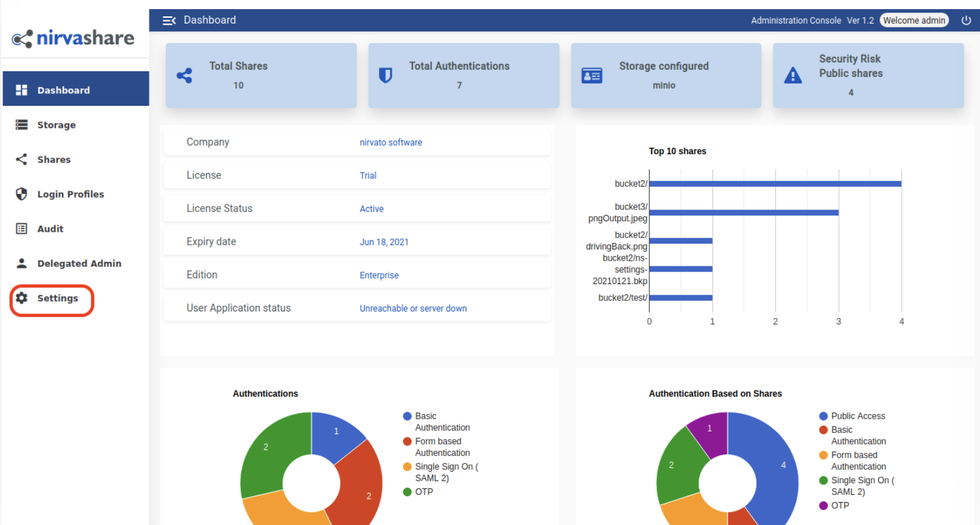Viewport: 980px width, 525px height.
Task: Click the Active license status value
Action: 371,209
